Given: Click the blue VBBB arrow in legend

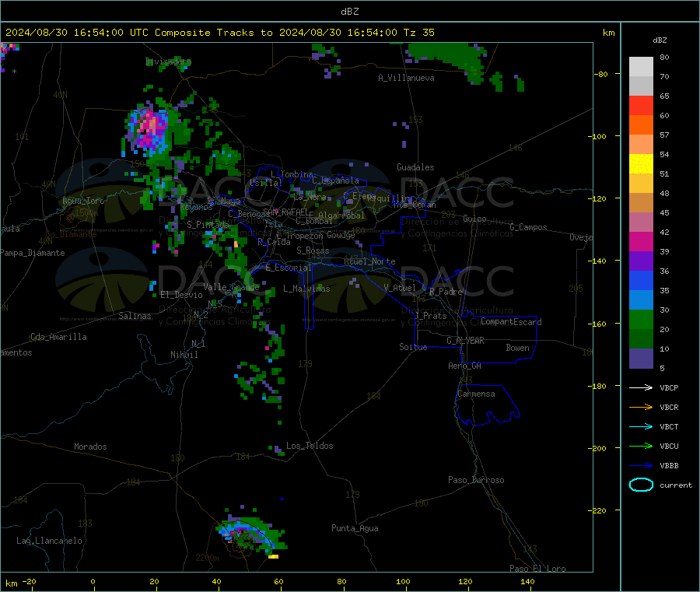Looking at the screenshot, I should point(641,465).
